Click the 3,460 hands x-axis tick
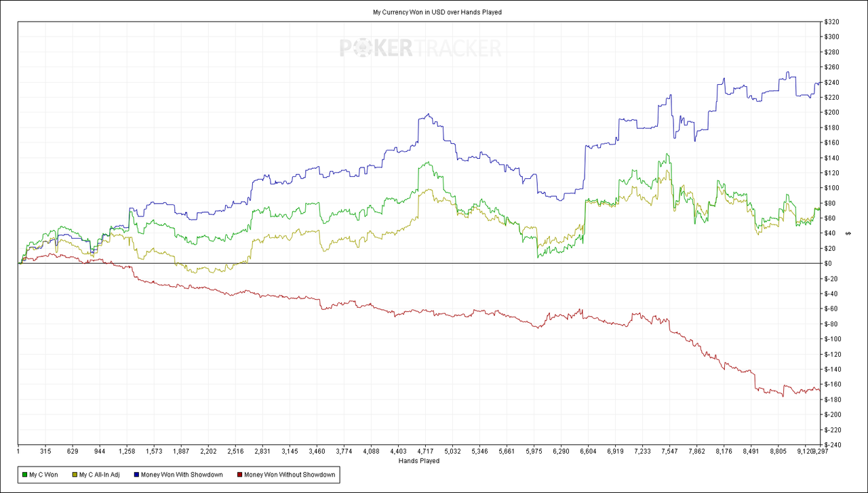 317,451
